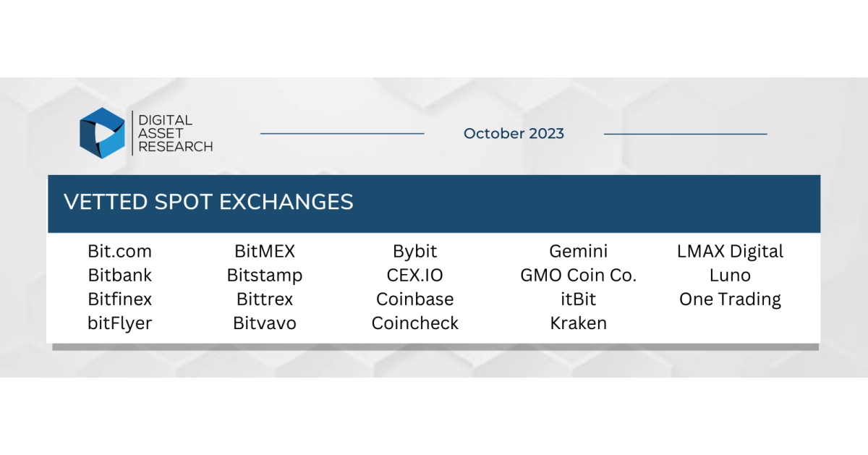The width and height of the screenshot is (868, 455).
Task: Click the Digital Asset Research text
Action: pyautogui.click(x=175, y=133)
